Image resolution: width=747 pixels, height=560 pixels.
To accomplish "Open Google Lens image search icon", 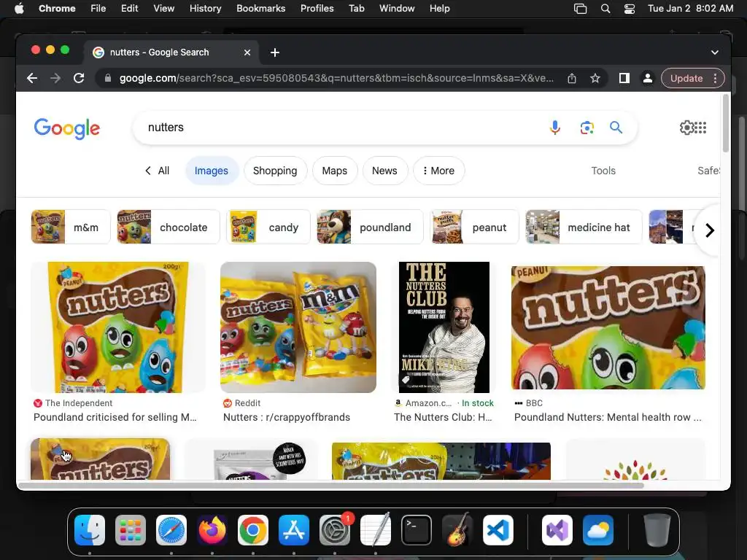I will 587,128.
